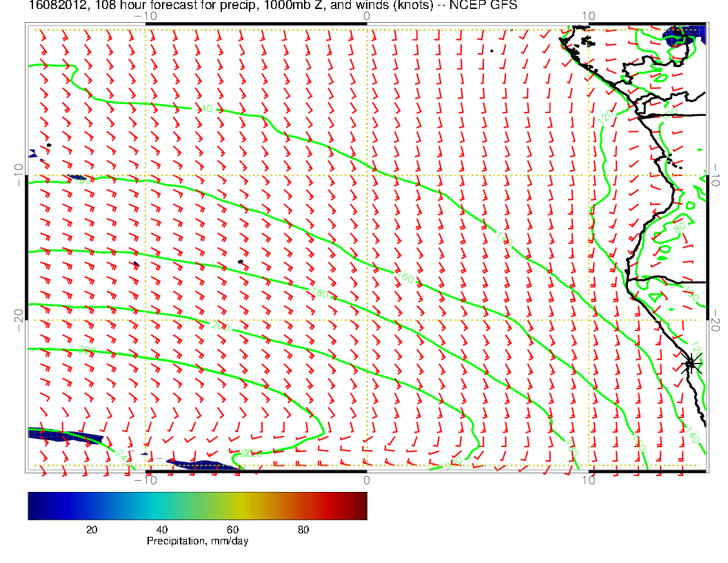This screenshot has width=728, height=563.
Task: Click the blue precipitation patch on bottom axis
Action: pos(203,466)
